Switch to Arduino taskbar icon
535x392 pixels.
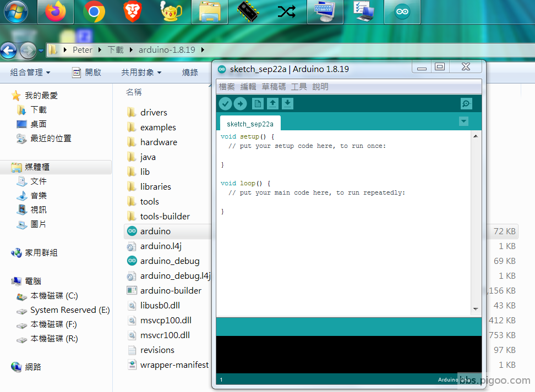coord(402,12)
